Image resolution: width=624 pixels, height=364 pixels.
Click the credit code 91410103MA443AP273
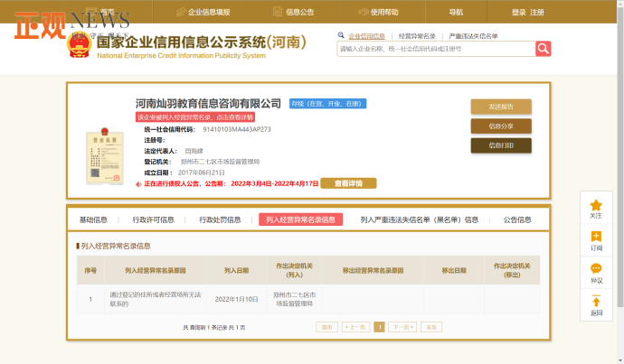[237, 129]
